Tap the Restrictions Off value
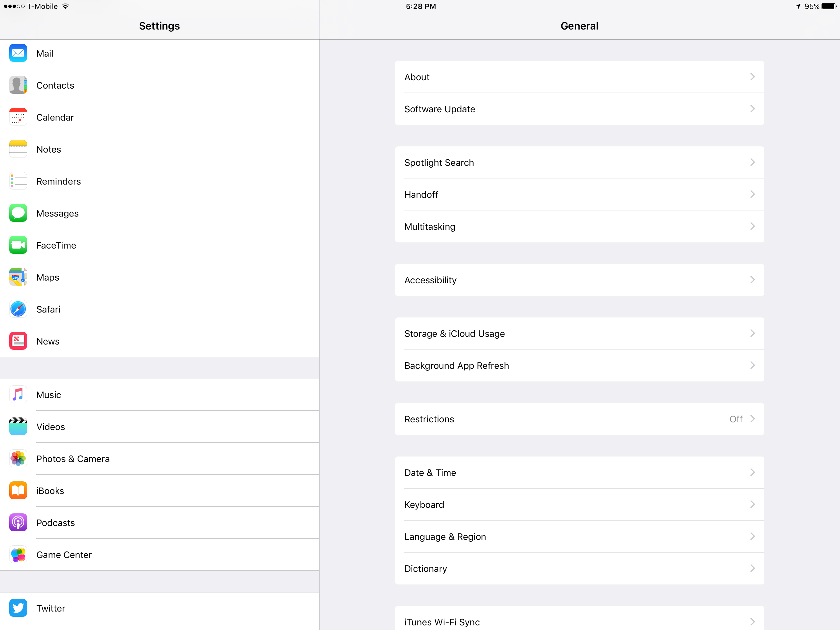 pyautogui.click(x=735, y=419)
